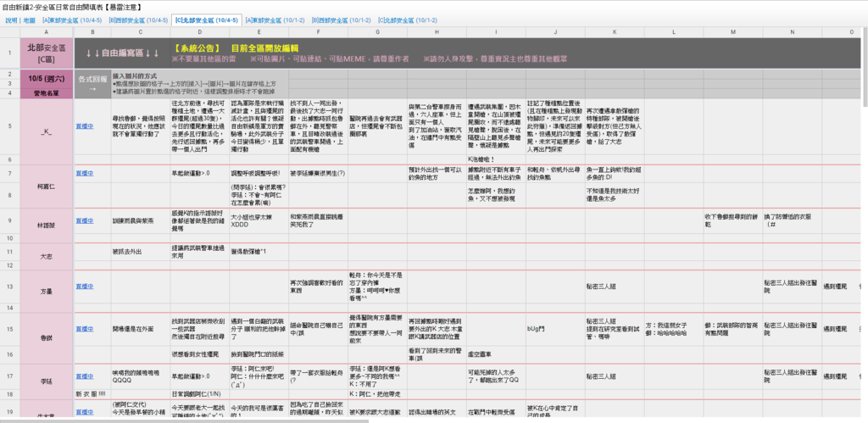Viewport: 868px width, 423px height.
Task: Click the 【系統公告】 announcement banner
Action: click(515, 53)
